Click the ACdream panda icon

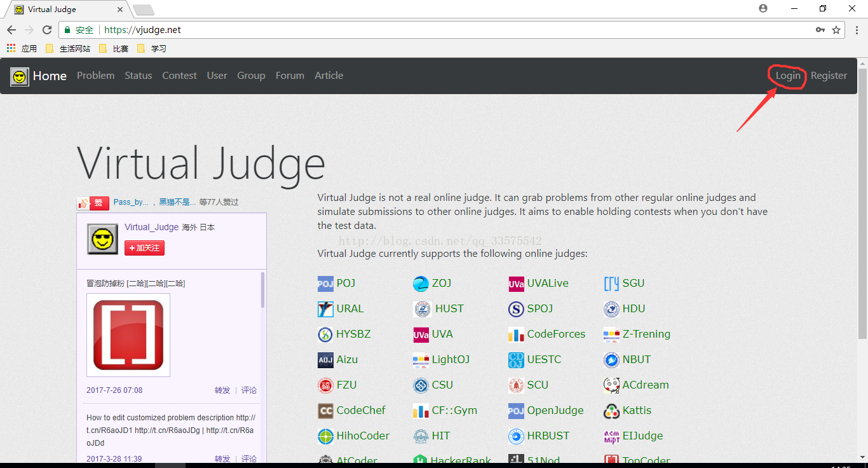click(x=611, y=385)
